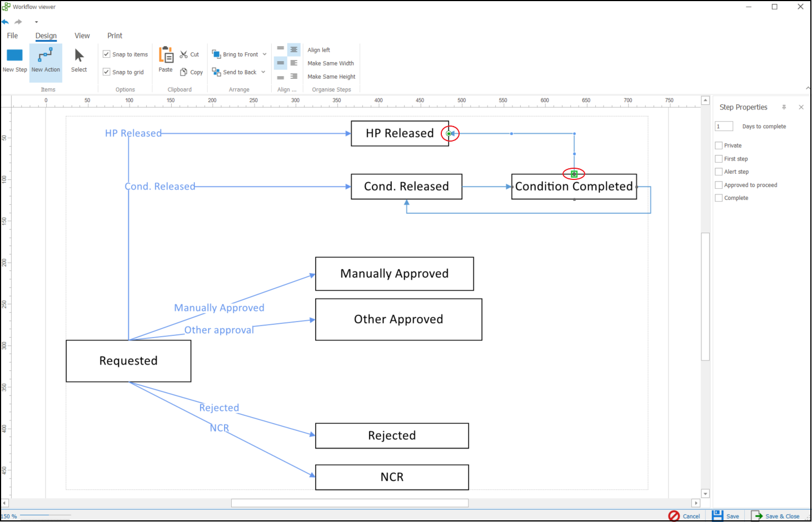Click the blue 'Other approval' action label
Image resolution: width=812 pixels, height=522 pixels.
click(x=219, y=330)
